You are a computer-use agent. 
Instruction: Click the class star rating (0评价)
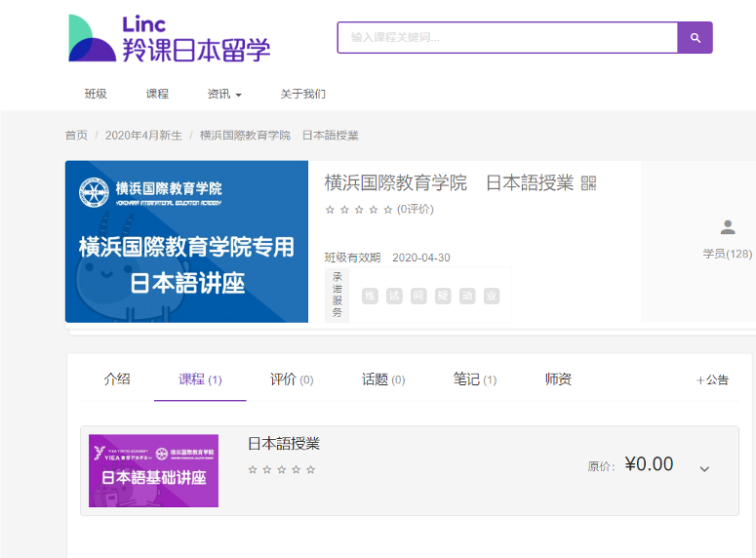tap(379, 210)
